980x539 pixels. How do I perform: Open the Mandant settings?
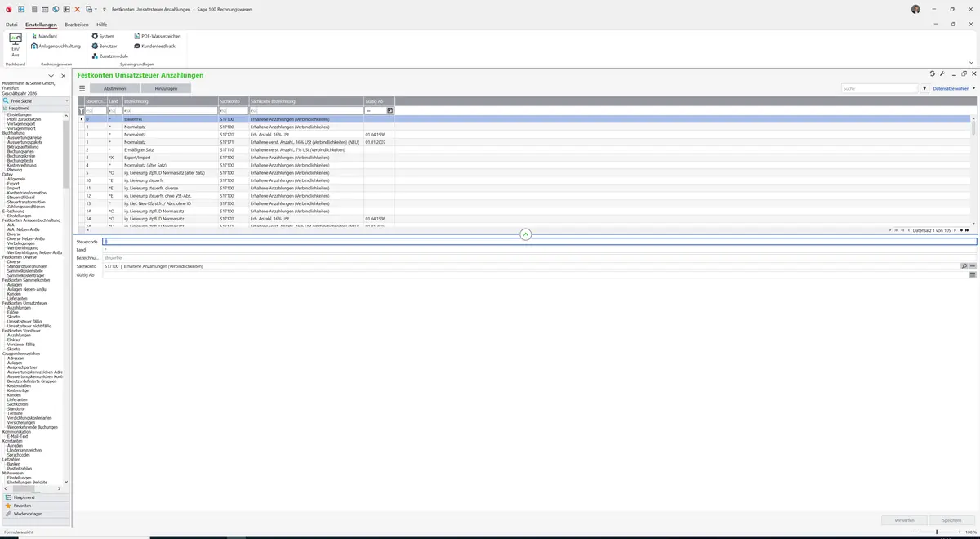click(44, 37)
